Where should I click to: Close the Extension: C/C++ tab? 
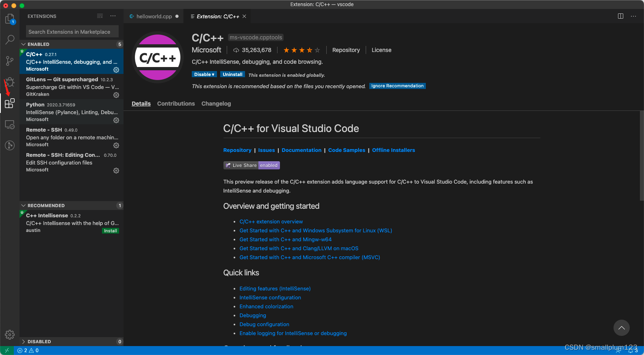click(x=244, y=16)
